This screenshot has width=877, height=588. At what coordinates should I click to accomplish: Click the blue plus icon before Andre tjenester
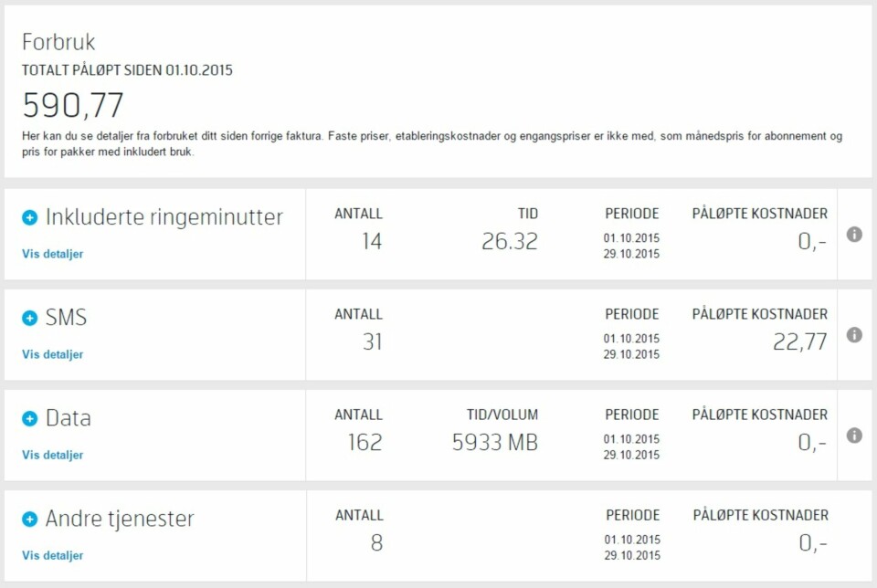click(x=28, y=518)
